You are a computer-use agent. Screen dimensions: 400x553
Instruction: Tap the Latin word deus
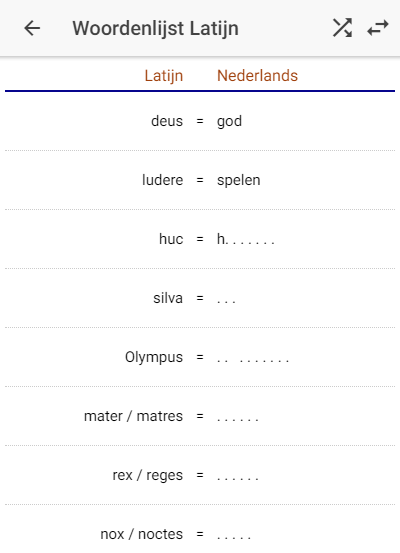[x=167, y=121]
